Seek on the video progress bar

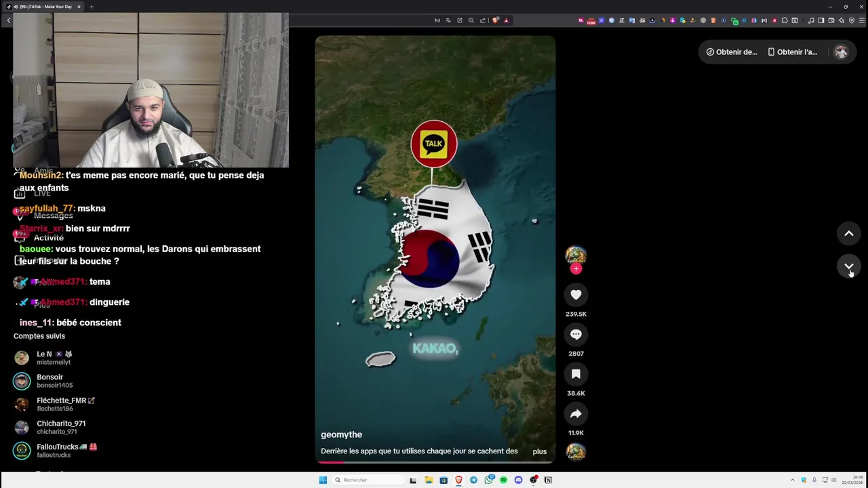pyautogui.click(x=435, y=462)
